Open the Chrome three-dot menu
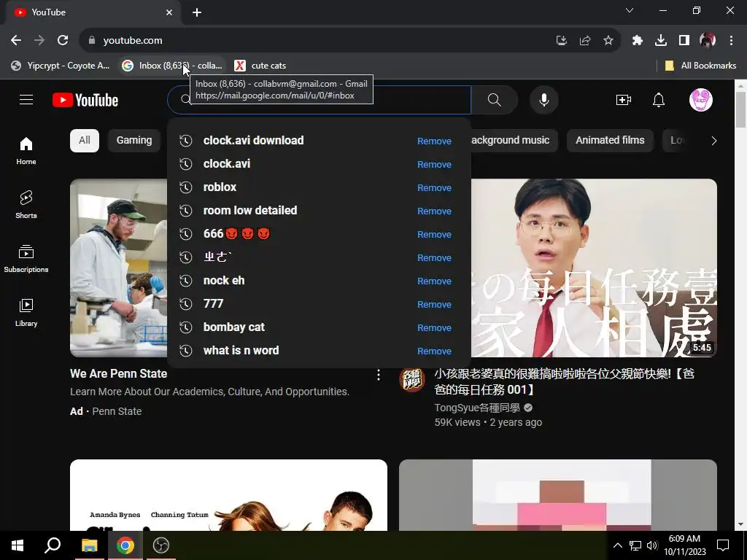The width and height of the screenshot is (747, 560). point(731,41)
